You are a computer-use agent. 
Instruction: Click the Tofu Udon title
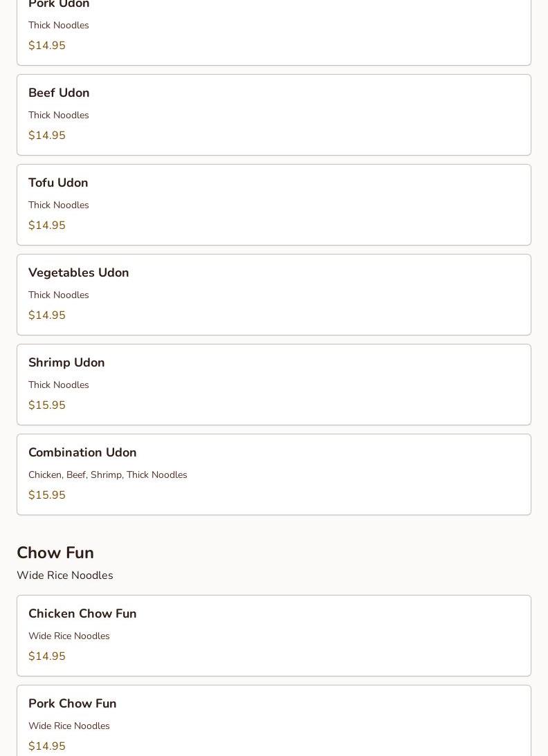pos(58,183)
